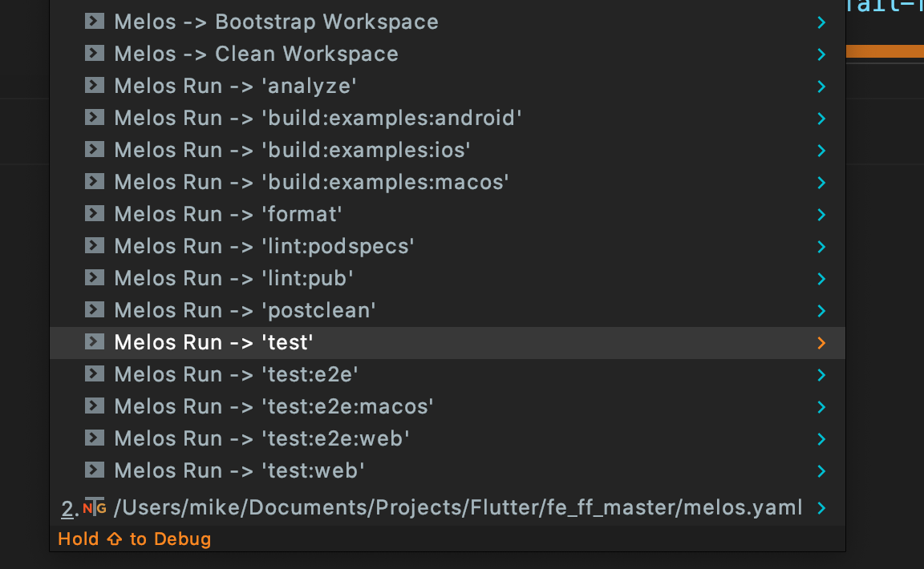Expand chevron for 'test:e2e:web'

point(821,439)
